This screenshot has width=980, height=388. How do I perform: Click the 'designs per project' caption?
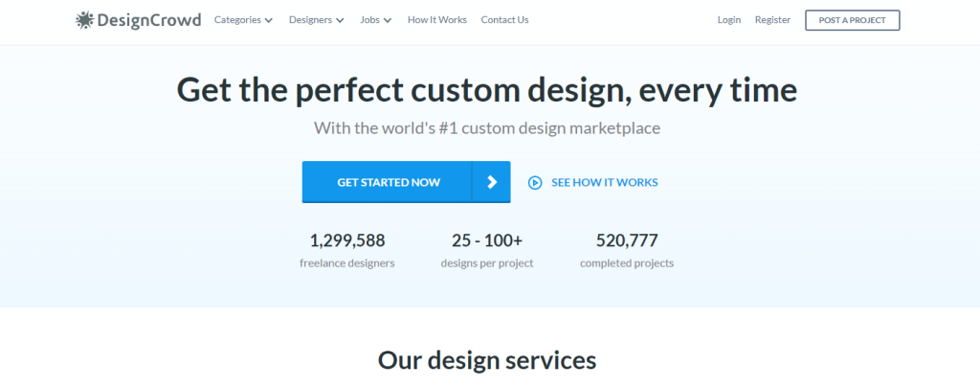coord(487,263)
